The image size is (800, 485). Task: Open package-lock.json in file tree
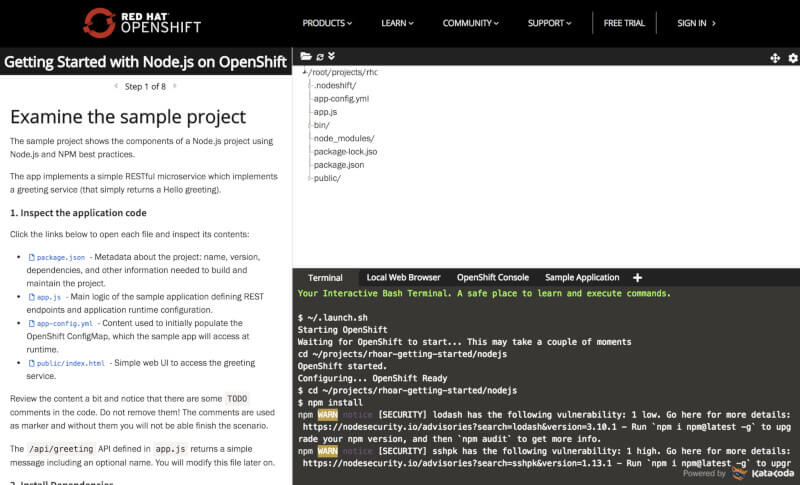[345, 151]
